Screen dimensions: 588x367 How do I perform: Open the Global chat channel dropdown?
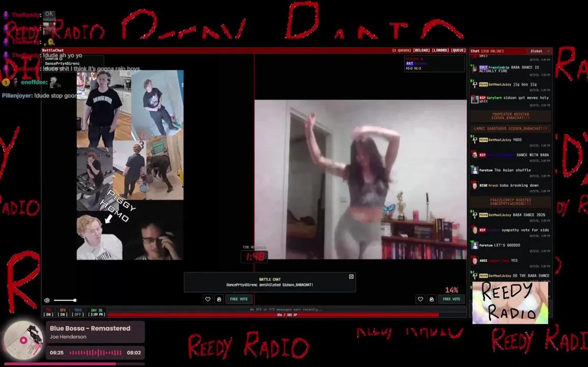point(540,51)
